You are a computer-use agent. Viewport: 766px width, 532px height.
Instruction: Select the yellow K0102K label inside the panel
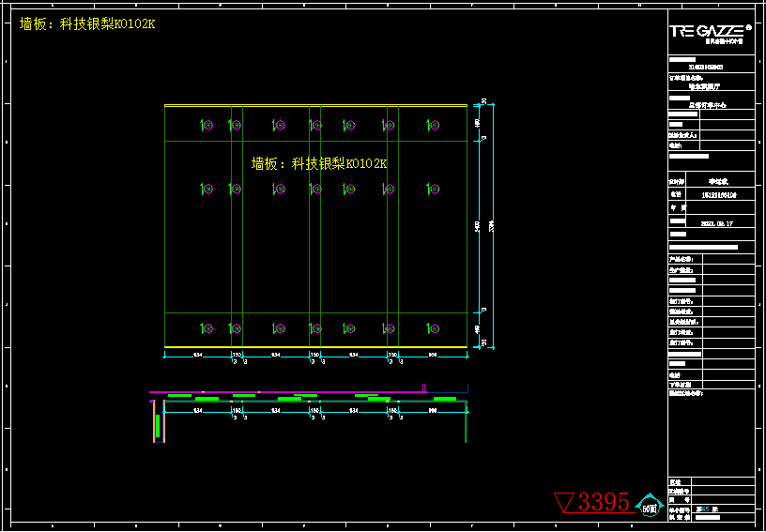(319, 163)
